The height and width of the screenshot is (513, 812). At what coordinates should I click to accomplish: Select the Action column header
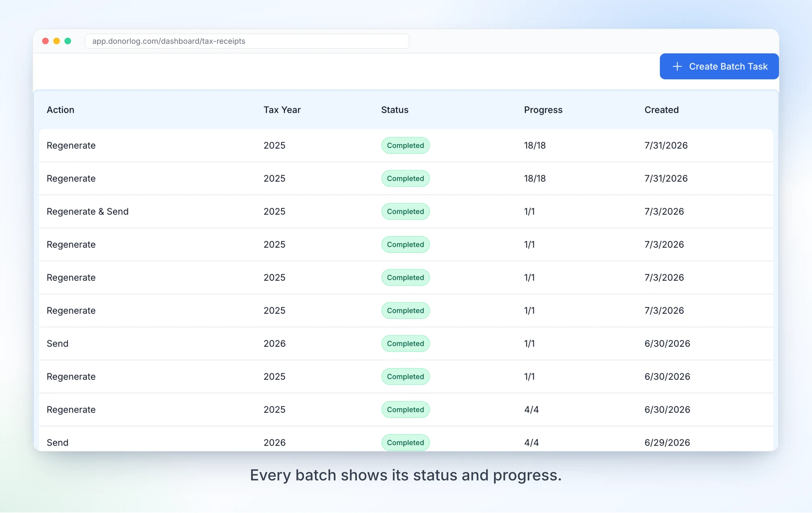coord(60,110)
